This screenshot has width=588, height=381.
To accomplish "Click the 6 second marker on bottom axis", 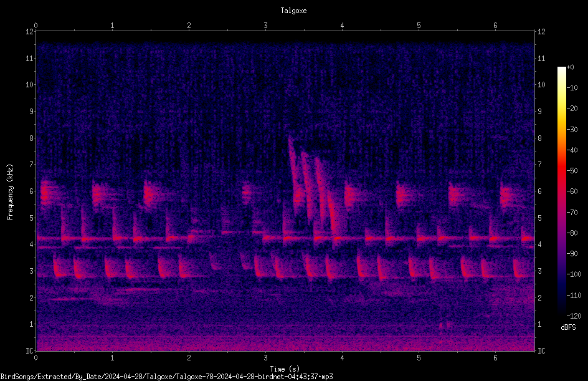I will click(495, 358).
